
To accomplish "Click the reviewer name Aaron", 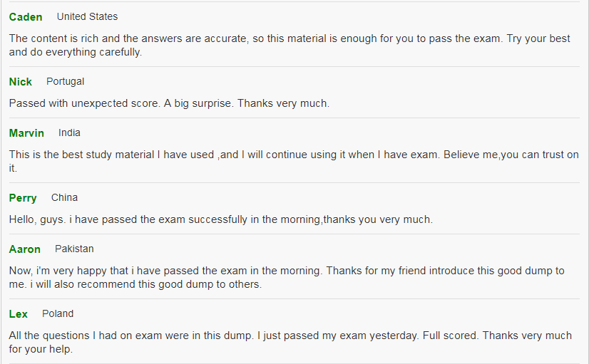I will click(24, 249).
